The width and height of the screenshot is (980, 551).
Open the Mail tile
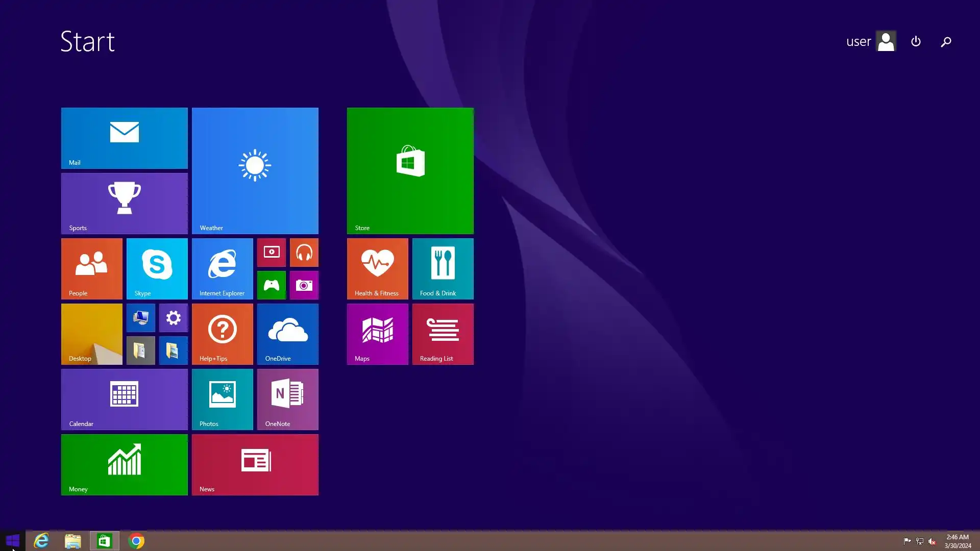124,138
